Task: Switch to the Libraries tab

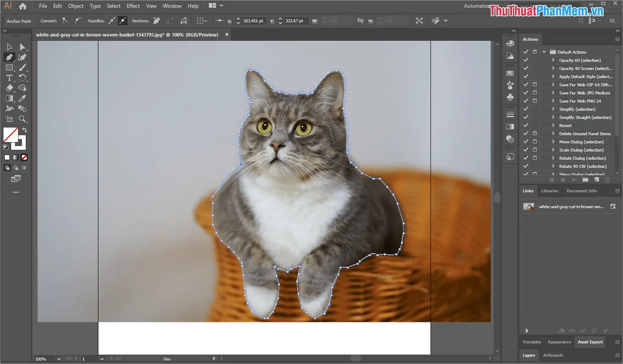Action: pyautogui.click(x=550, y=191)
